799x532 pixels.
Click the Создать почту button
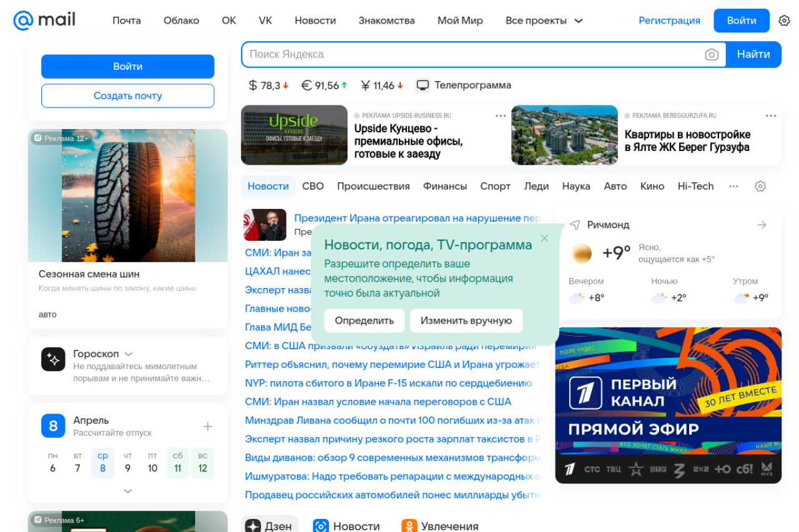coord(128,95)
